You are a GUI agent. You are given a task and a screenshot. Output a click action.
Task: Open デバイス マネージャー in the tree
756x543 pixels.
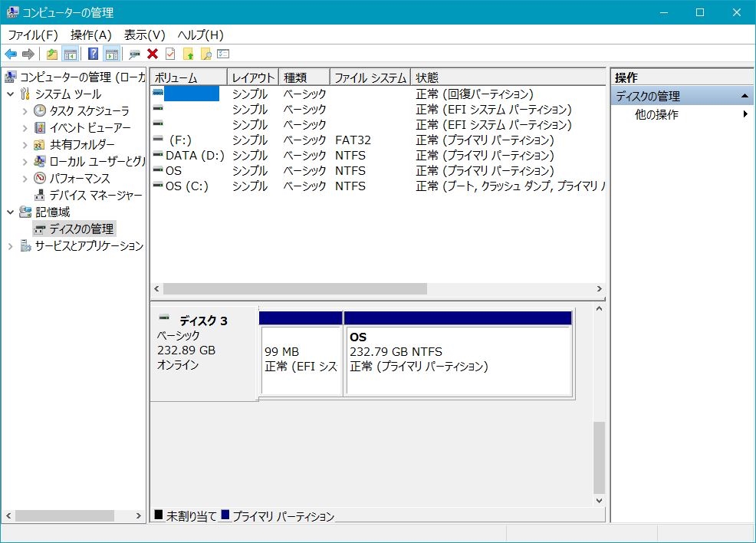[96, 196]
